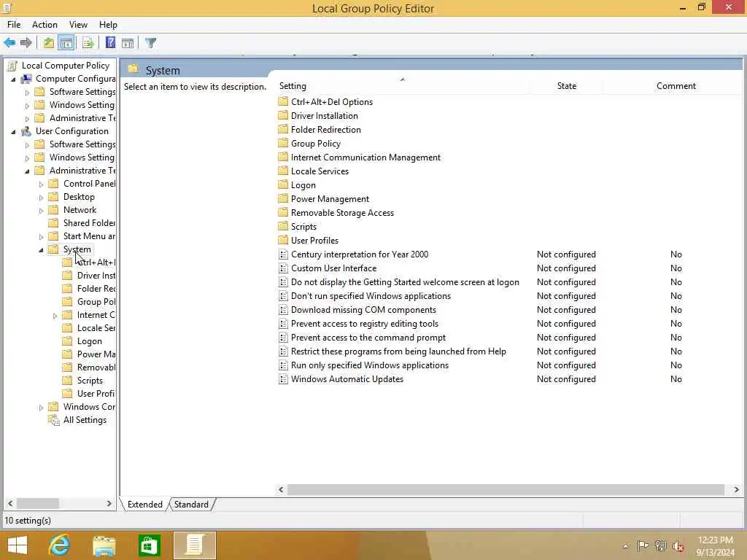Open the Action menu

pyautogui.click(x=44, y=25)
